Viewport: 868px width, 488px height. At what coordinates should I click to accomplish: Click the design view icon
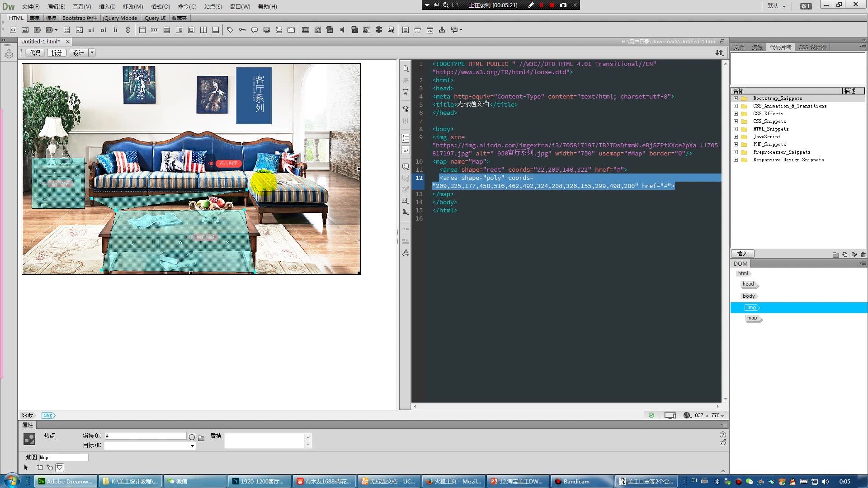78,53
